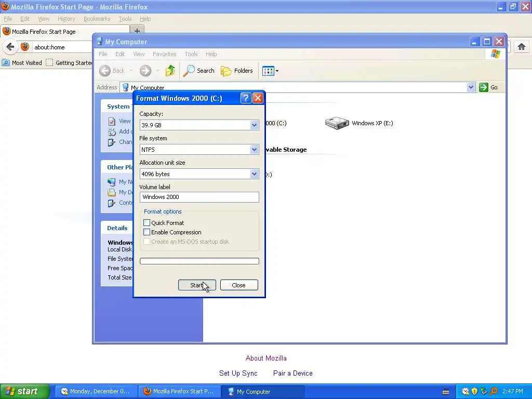Enable the Enable Compression checkbox

click(147, 232)
